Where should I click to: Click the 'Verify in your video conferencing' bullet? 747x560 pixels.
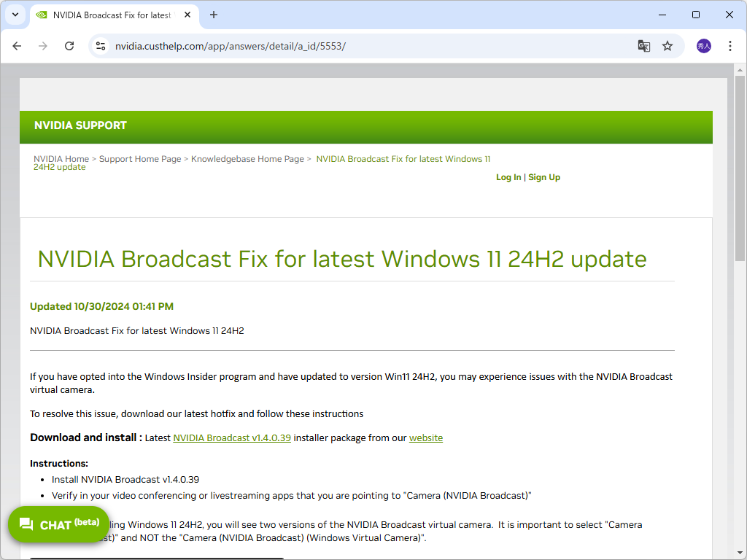click(291, 496)
